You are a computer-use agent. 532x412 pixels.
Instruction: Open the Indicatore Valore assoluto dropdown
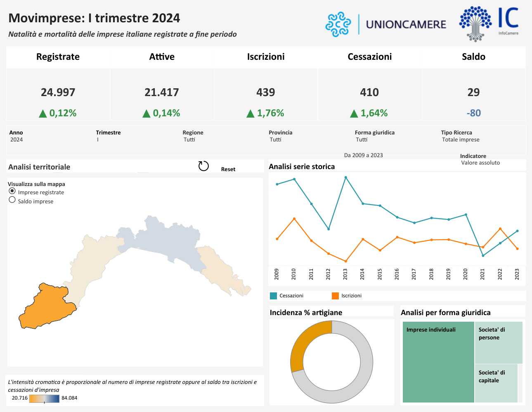point(480,163)
